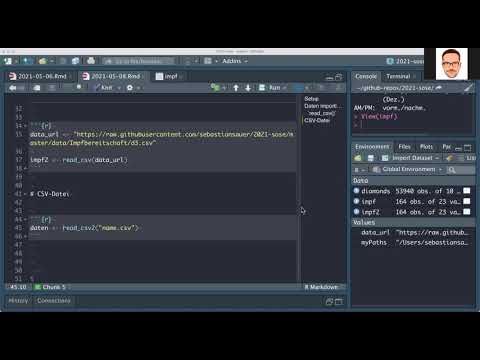Click the editor back navigation arrow
This screenshot has height=360, width=480.
[x=13, y=88]
